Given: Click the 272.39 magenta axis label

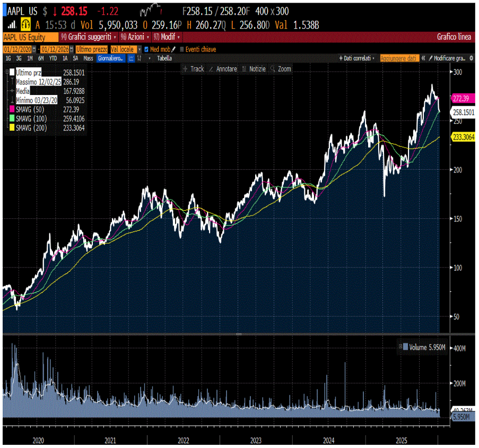Looking at the screenshot, I should pos(463,98).
